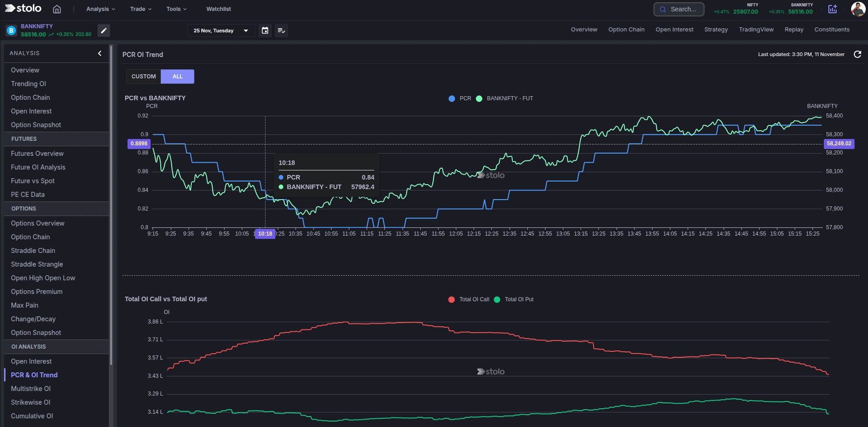Viewport: 868px width, 427px height.
Task: Open the Tools dropdown menu
Action: (176, 9)
